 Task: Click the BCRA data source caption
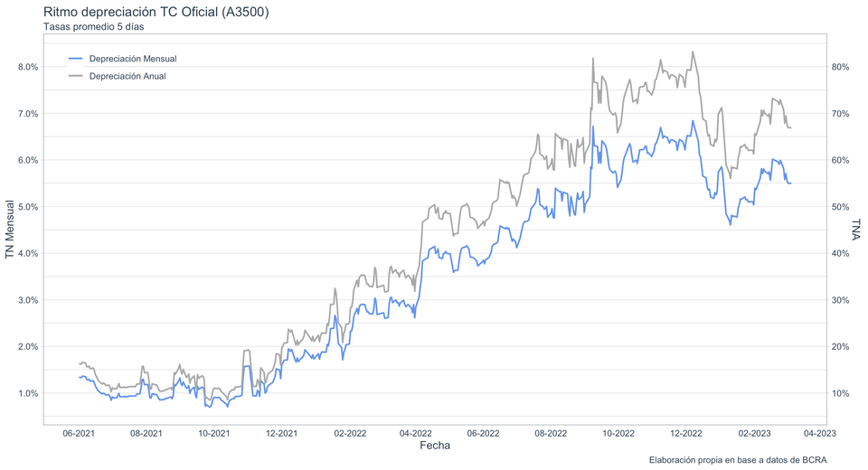coord(737,460)
